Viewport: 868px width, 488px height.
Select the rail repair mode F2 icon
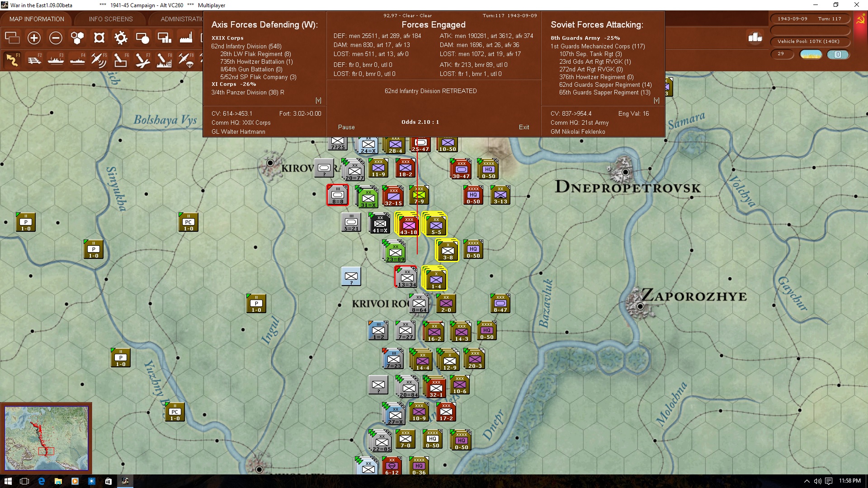tap(34, 60)
